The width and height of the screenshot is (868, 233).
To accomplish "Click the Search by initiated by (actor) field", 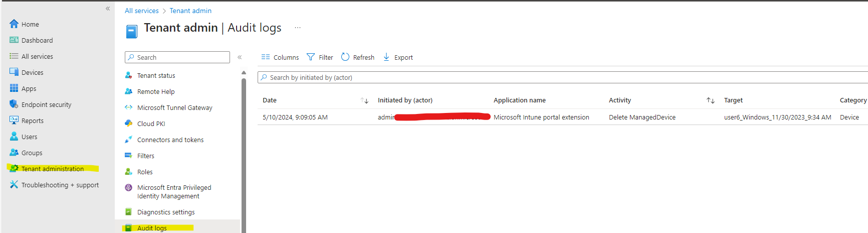I will click(563, 77).
